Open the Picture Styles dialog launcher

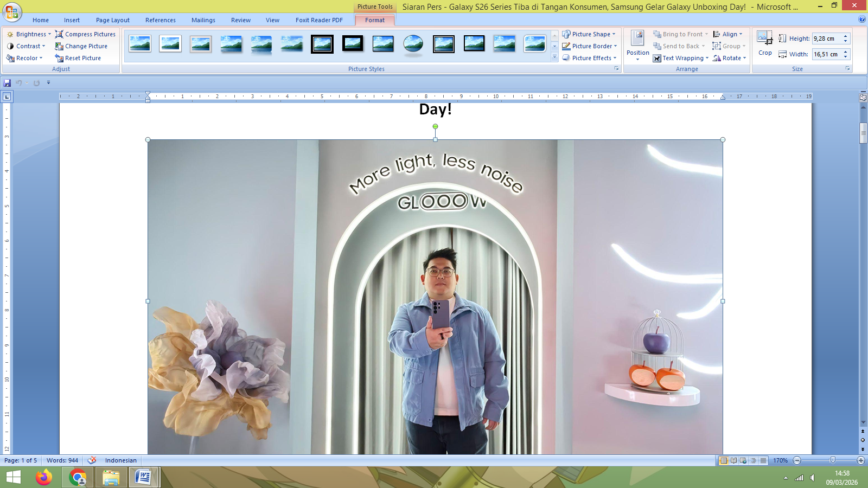pyautogui.click(x=616, y=69)
